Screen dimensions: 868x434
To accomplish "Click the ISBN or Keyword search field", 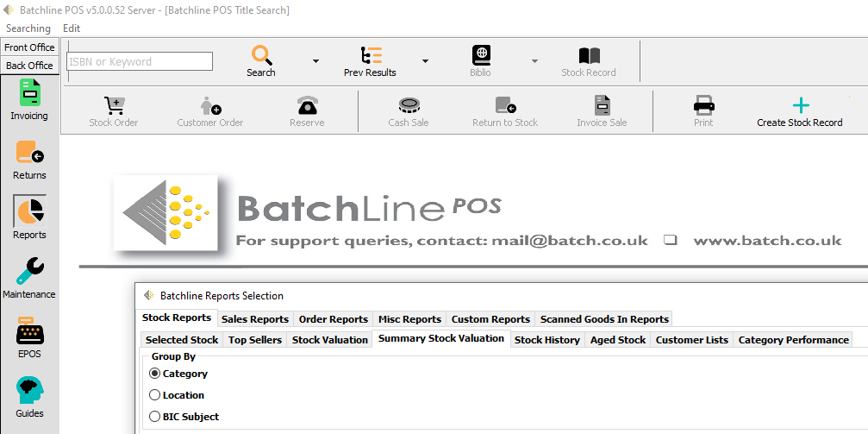I will [x=140, y=61].
